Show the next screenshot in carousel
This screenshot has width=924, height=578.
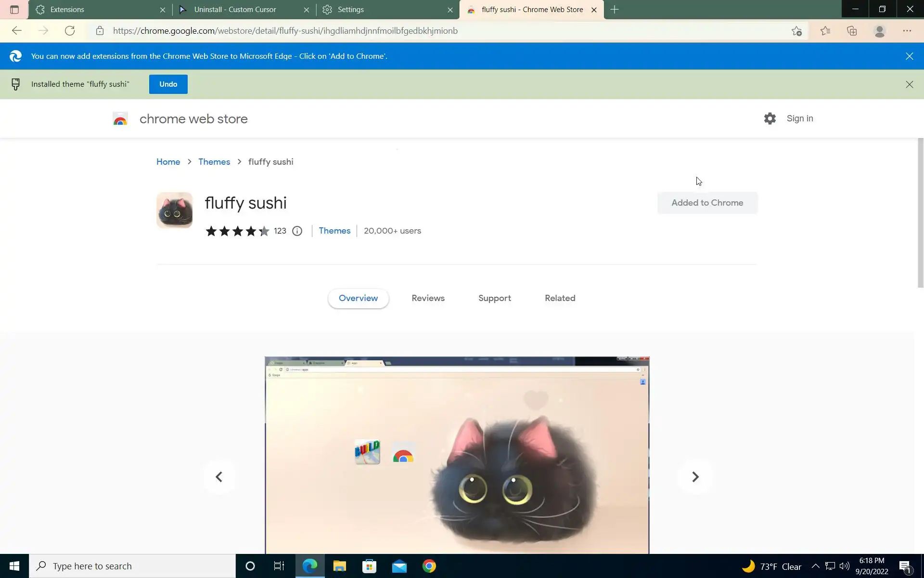point(695,477)
